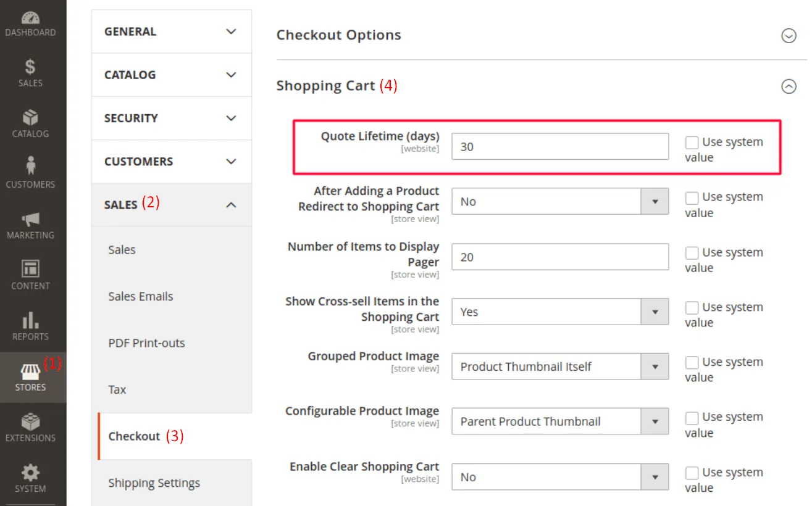Image resolution: width=812 pixels, height=506 pixels.
Task: Open the Dashboard icon in sidebar
Action: coord(30,19)
